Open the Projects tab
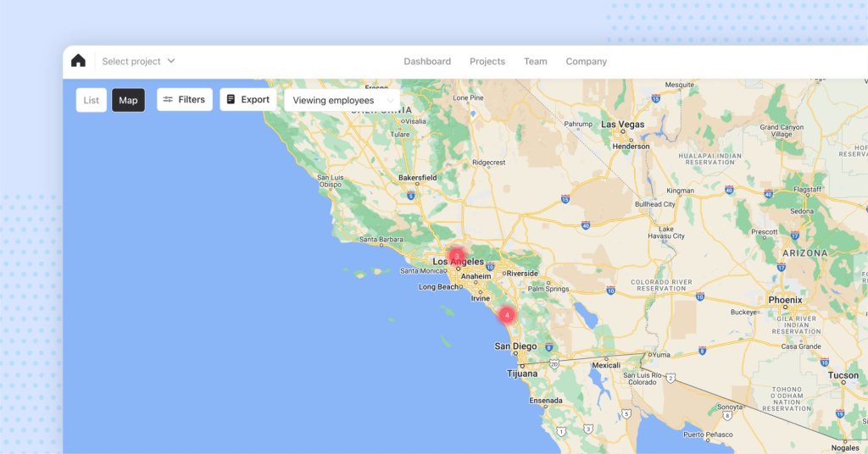 click(x=487, y=61)
